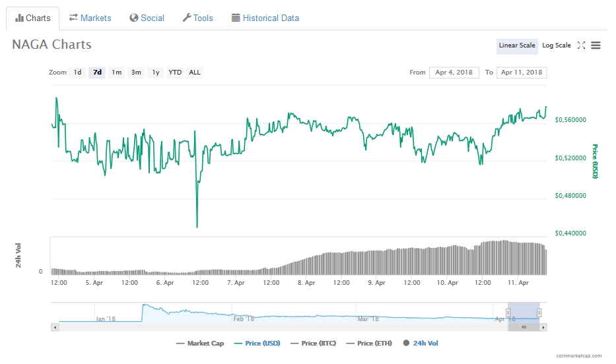Set zoom range to 1m
This screenshot has height=364, width=616.
[x=117, y=73]
